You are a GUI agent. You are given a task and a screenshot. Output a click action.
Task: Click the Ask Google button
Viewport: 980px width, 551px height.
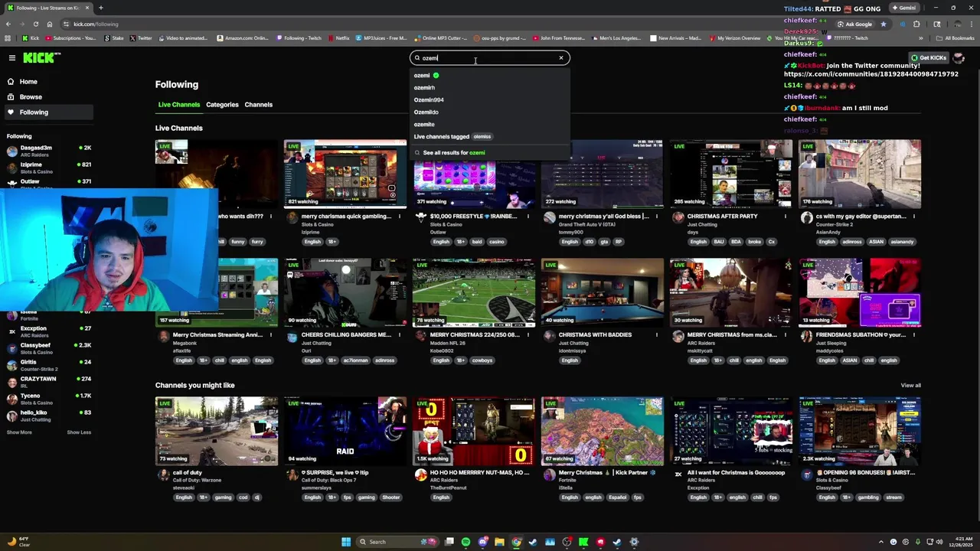click(854, 24)
